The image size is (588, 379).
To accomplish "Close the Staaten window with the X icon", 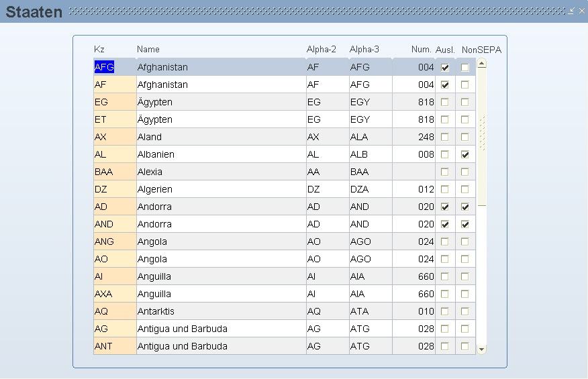I will coord(581,11).
